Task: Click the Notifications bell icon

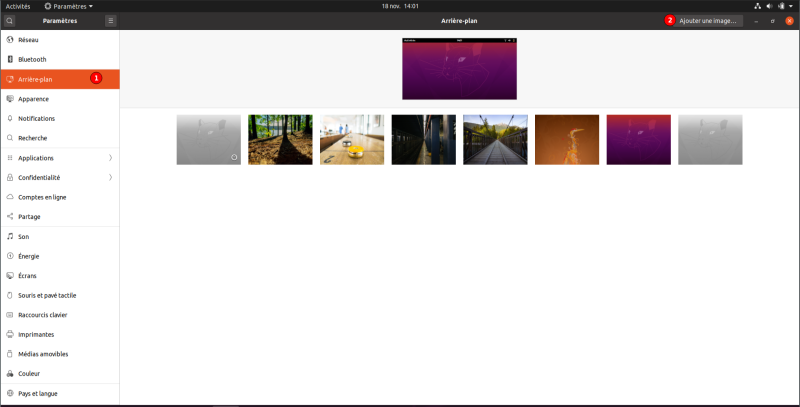Action: click(x=10, y=118)
